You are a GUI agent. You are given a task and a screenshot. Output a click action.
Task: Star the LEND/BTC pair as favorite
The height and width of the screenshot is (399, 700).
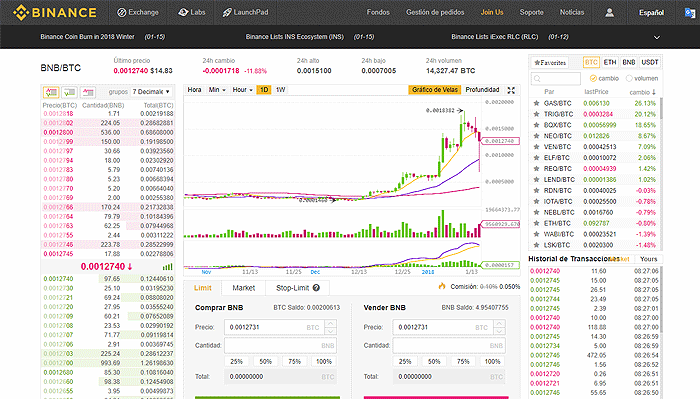[537, 179]
